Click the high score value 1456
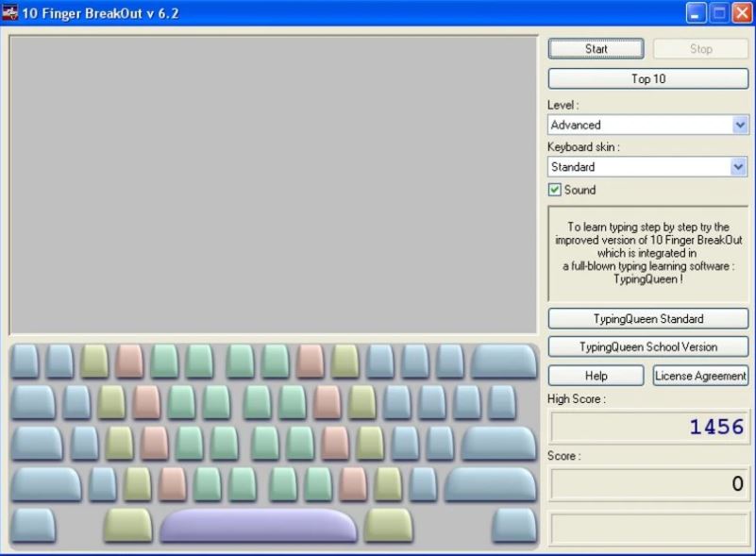This screenshot has width=756, height=556. pos(716,427)
